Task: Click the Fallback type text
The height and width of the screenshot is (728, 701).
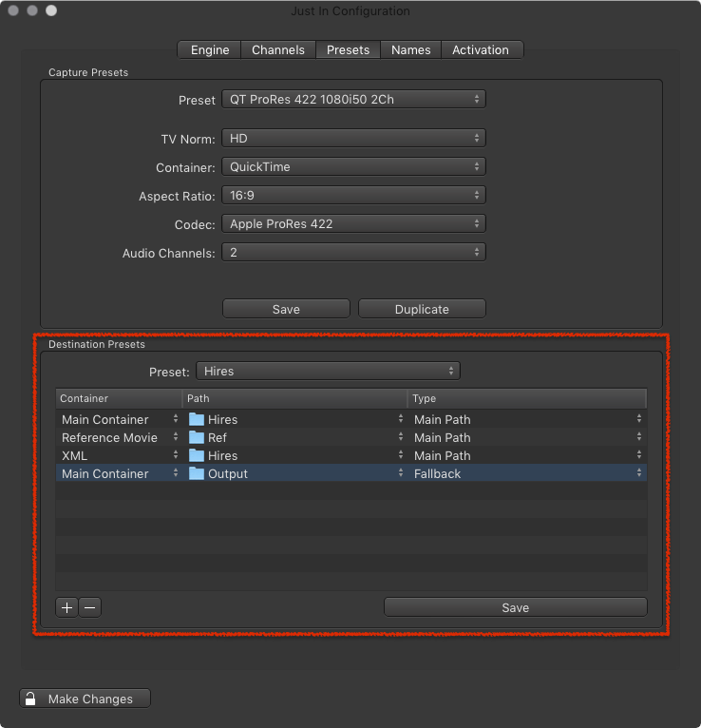Action: click(437, 473)
